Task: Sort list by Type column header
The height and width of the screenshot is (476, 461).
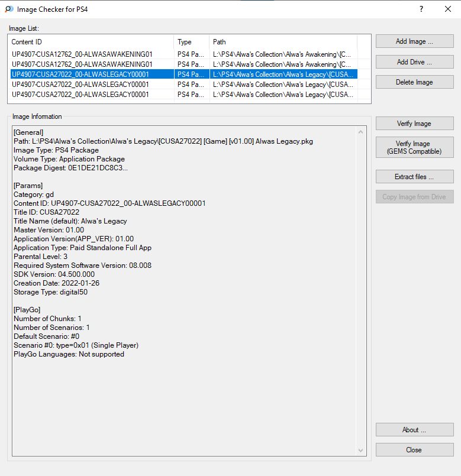Action: pyautogui.click(x=192, y=42)
